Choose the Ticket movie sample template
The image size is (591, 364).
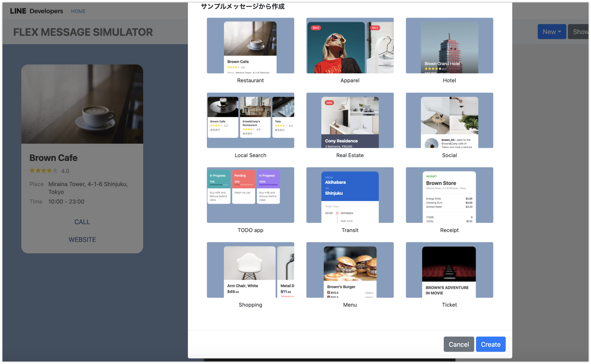(449, 270)
